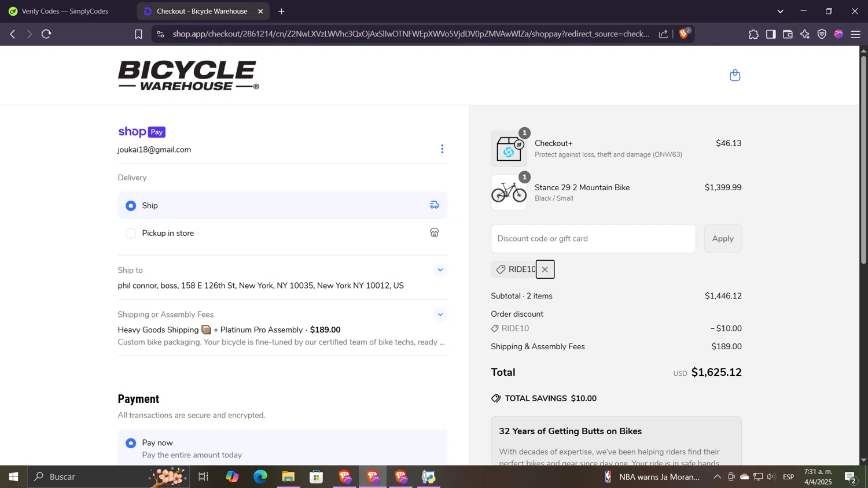Open the NBA news widget on taskbar
Screen dimensions: 868x488
point(652,477)
